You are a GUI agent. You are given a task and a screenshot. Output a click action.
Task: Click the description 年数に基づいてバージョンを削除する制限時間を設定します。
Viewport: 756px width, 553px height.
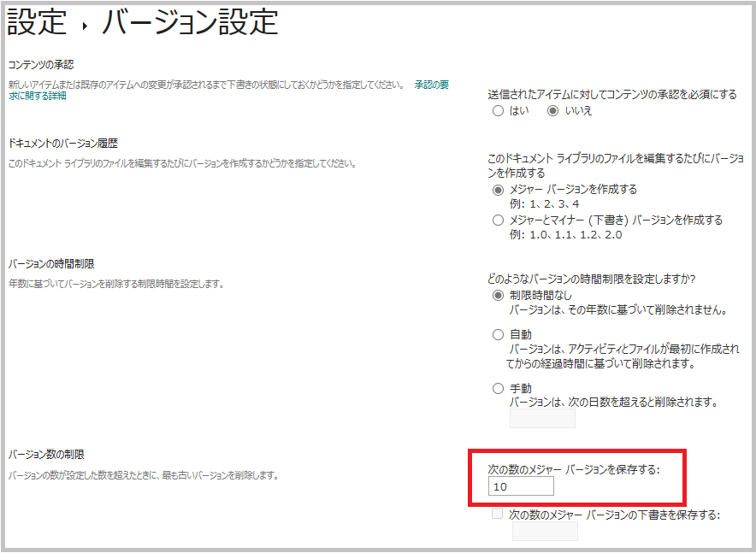point(116,284)
